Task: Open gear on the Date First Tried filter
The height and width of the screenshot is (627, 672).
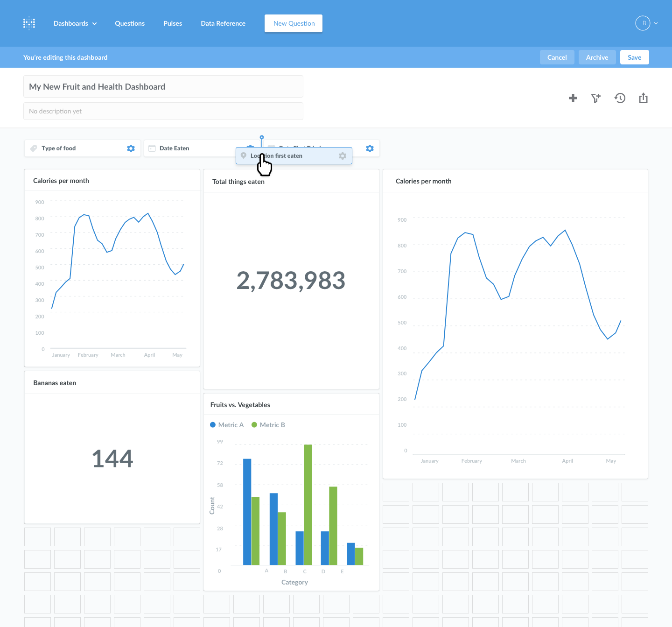Action: click(370, 148)
